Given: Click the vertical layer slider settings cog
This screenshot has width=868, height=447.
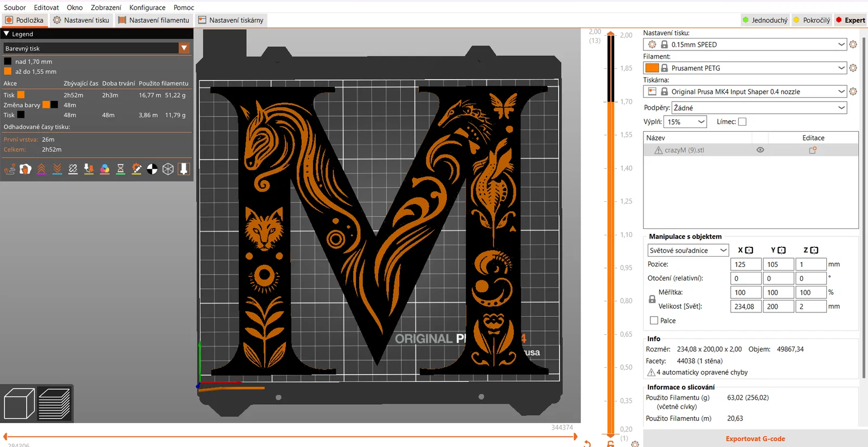Looking at the screenshot, I should click(x=635, y=444).
